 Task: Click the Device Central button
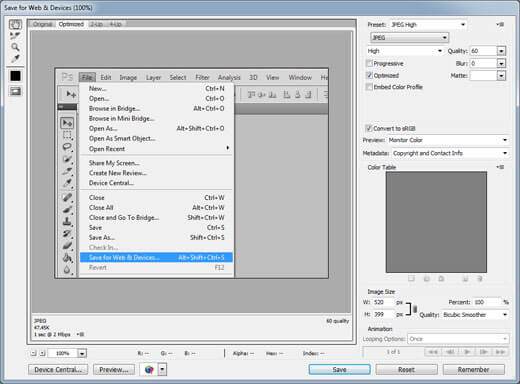click(58, 370)
